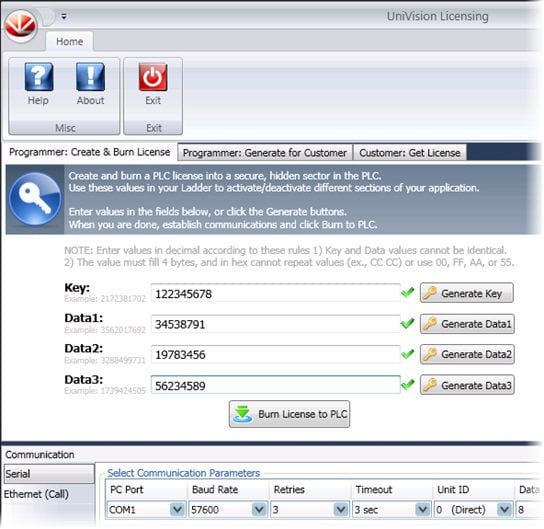Click the Generate Data3 button
Viewport: 544px width, 529px height.
[x=467, y=385]
